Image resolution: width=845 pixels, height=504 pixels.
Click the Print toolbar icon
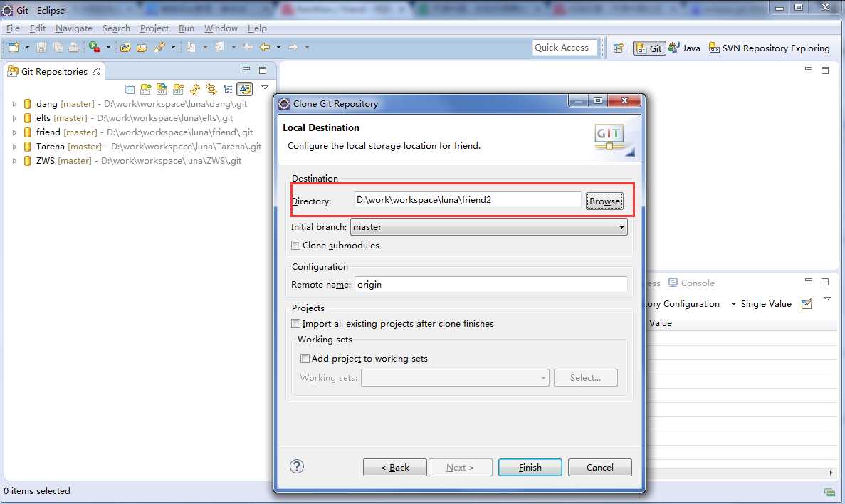tap(73, 48)
